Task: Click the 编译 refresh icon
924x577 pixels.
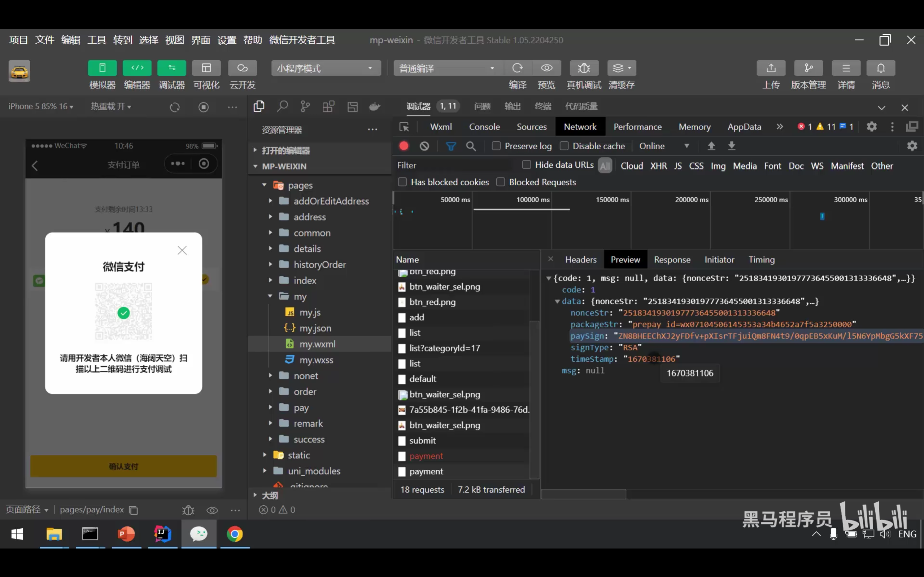Action: [517, 68]
